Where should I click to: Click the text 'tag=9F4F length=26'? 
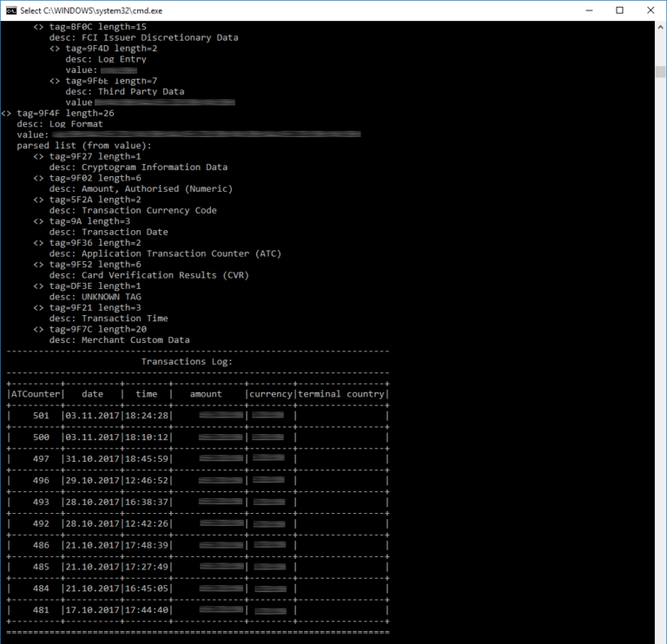click(65, 113)
